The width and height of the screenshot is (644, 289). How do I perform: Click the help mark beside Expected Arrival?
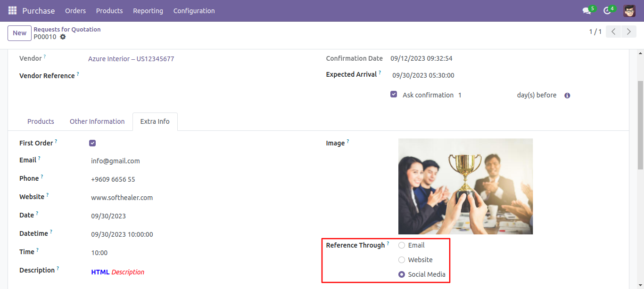click(x=380, y=72)
